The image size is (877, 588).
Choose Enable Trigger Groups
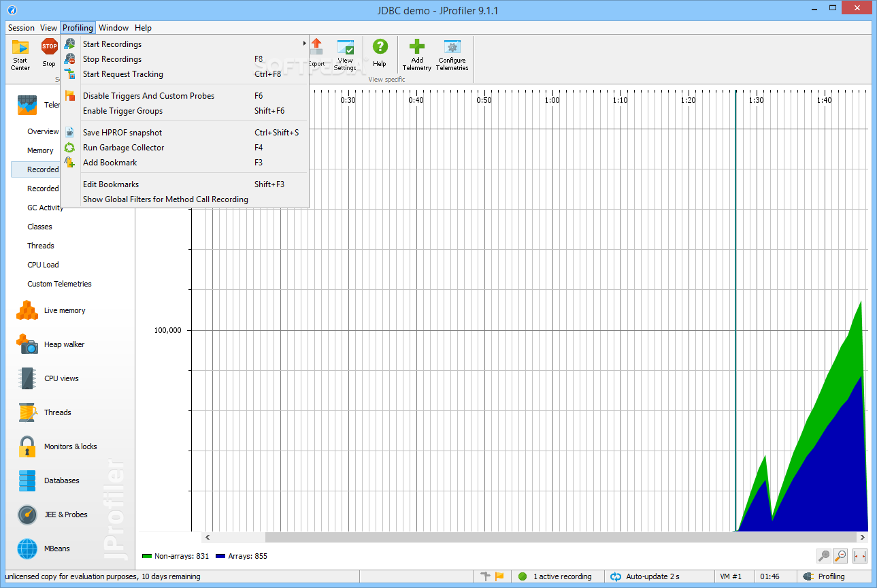point(185,111)
